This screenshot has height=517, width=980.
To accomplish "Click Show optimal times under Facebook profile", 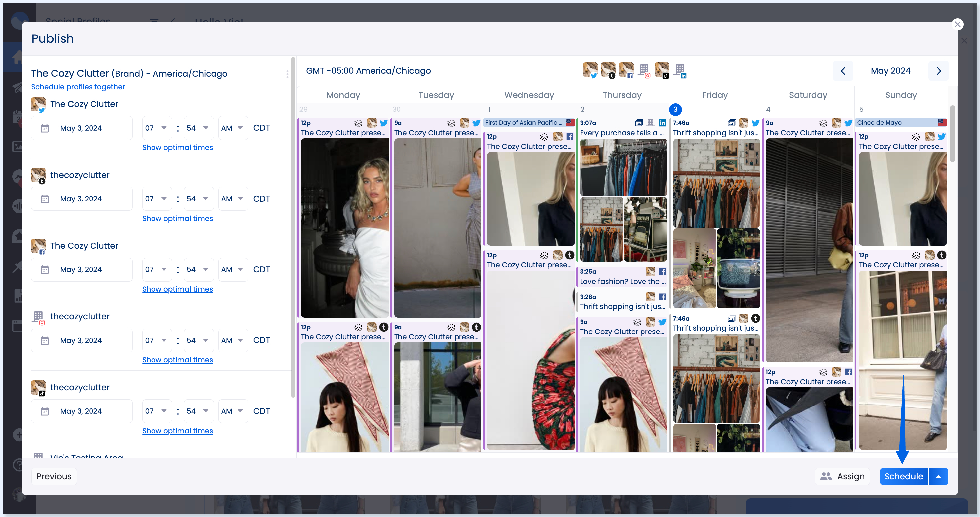I will click(x=177, y=289).
